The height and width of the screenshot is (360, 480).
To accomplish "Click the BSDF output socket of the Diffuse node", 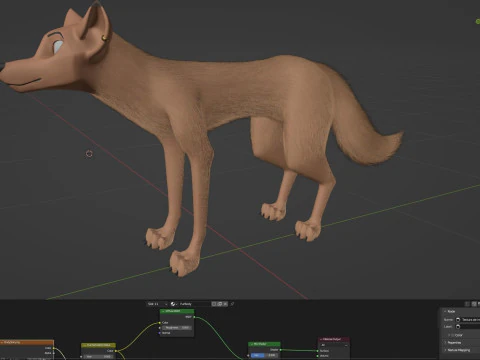I will point(194,317).
